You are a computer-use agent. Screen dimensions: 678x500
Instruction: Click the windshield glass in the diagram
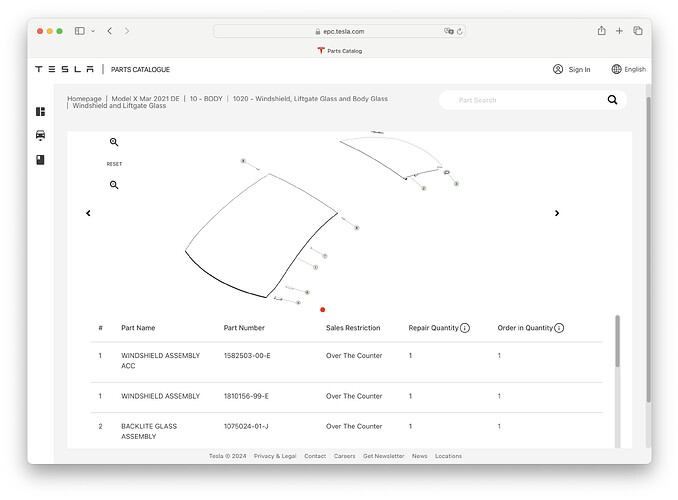262,236
